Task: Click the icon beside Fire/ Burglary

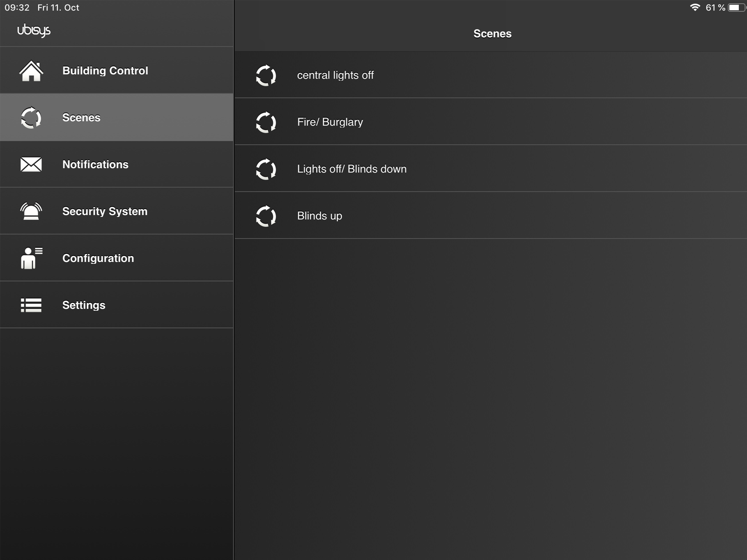Action: pyautogui.click(x=266, y=122)
